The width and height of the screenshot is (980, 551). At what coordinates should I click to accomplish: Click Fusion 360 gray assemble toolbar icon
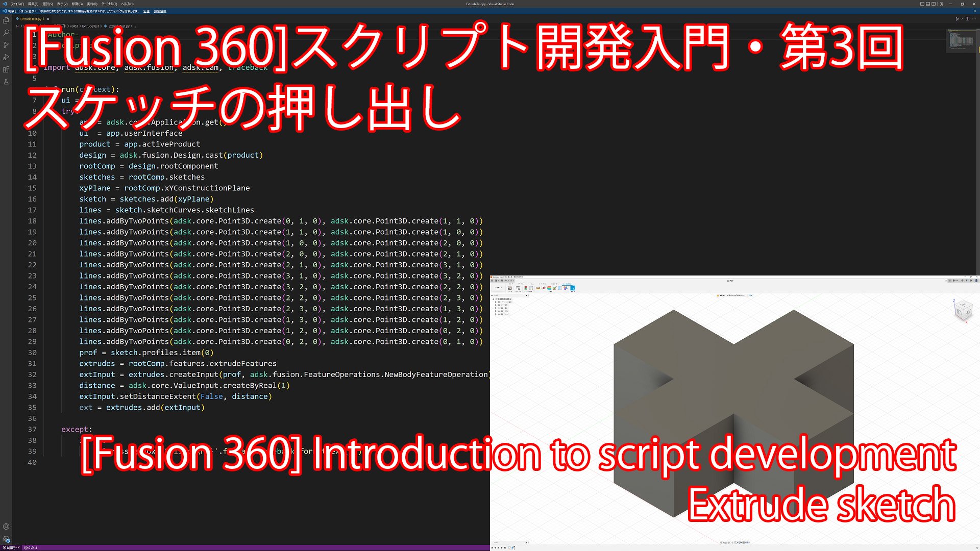click(x=531, y=288)
